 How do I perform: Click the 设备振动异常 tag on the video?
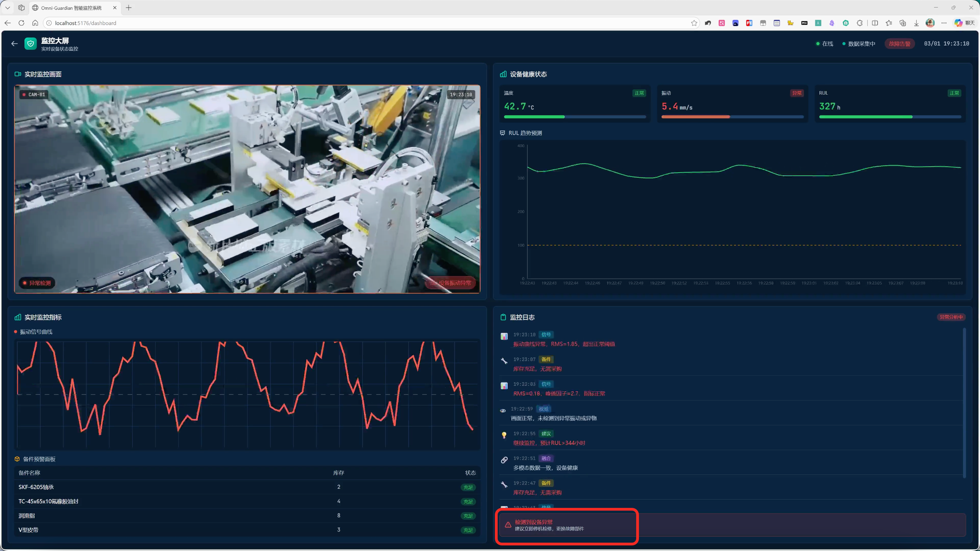click(451, 283)
